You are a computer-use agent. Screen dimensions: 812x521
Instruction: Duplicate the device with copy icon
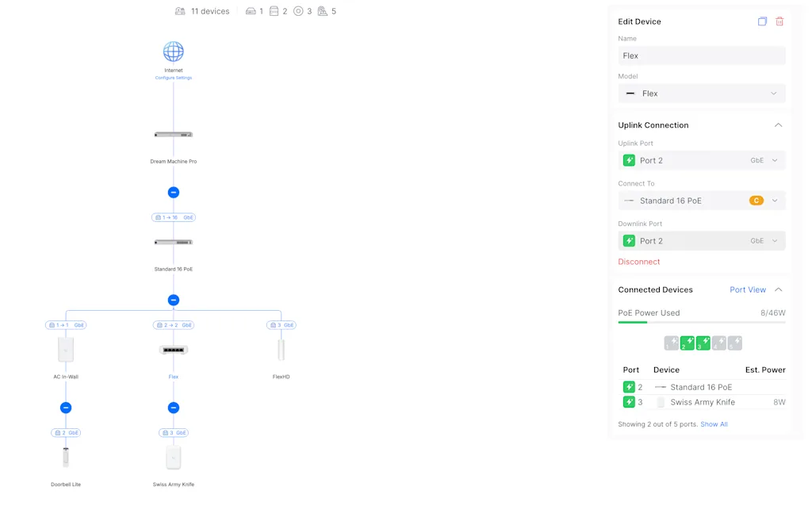point(762,21)
